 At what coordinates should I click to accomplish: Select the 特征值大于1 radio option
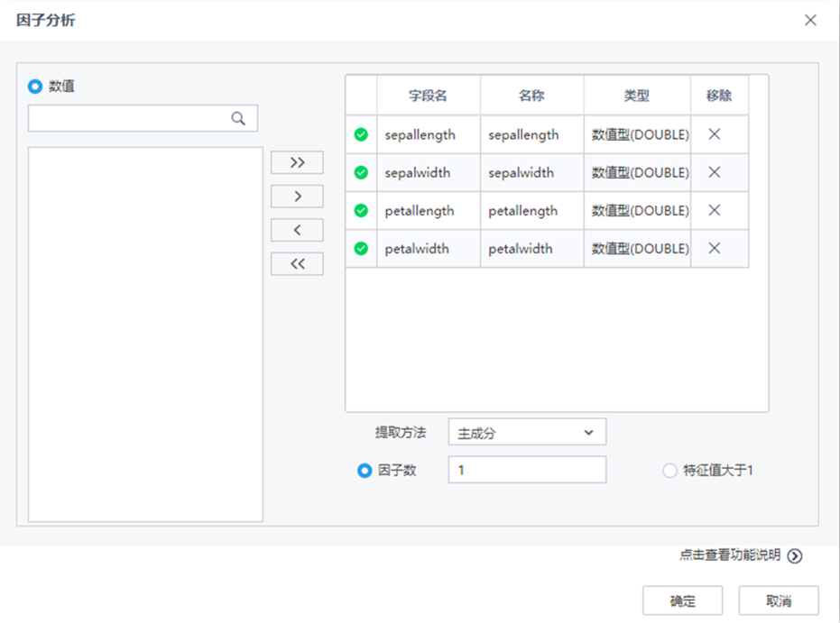[669, 470]
